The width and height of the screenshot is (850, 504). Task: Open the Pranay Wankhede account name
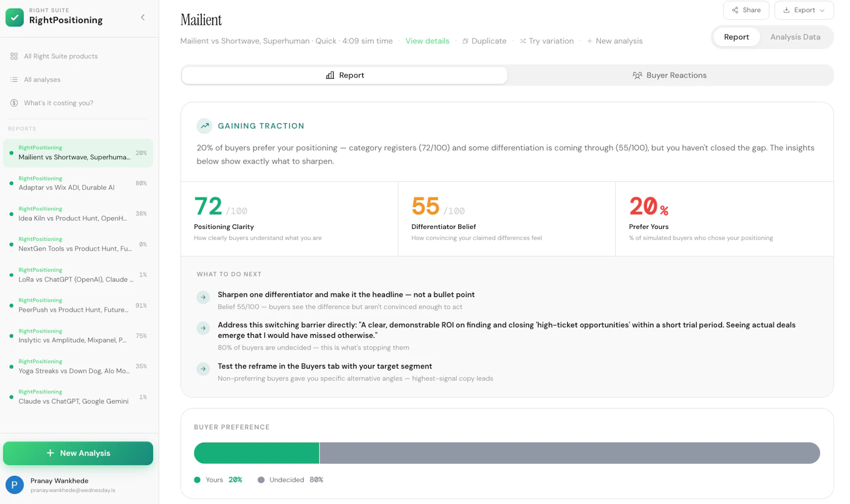(x=59, y=481)
